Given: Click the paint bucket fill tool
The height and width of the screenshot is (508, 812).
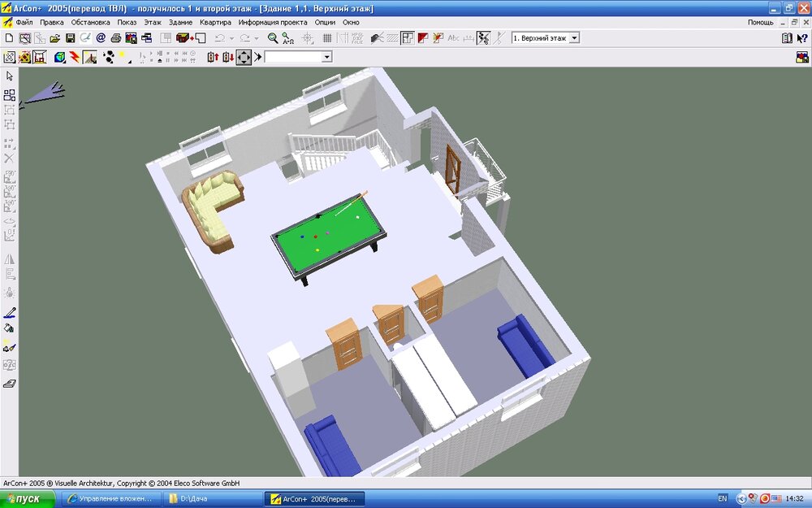Looking at the screenshot, I should click(x=10, y=329).
